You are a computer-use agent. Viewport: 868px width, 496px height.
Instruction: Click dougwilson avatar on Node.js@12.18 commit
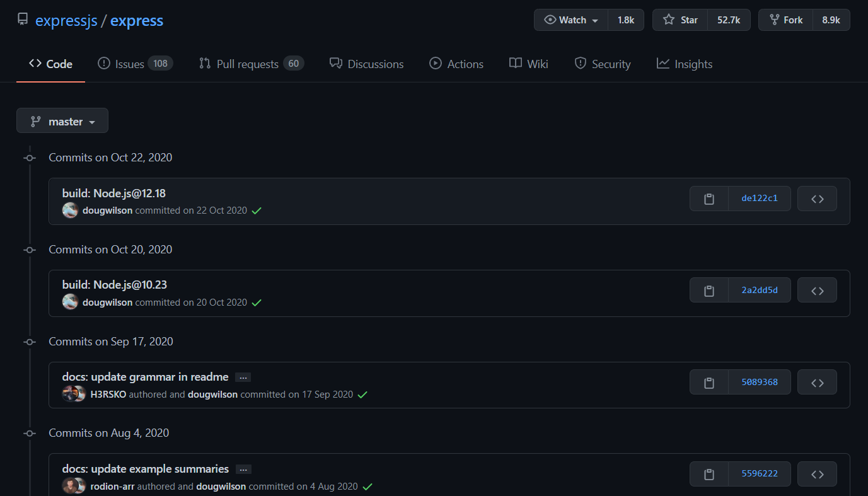point(70,211)
